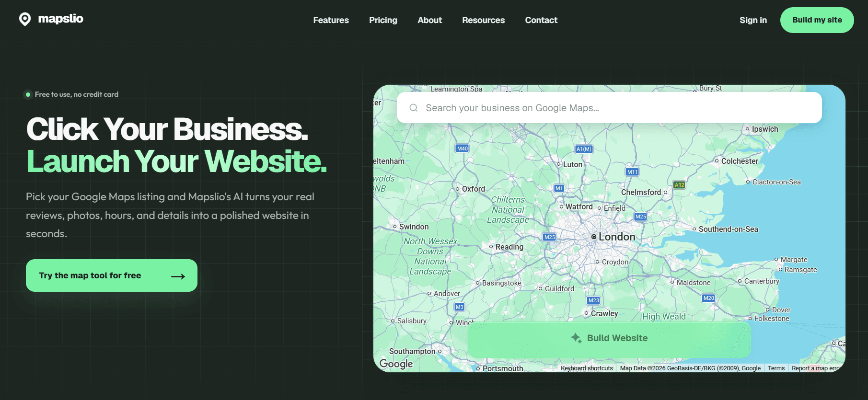The image size is (868, 400).
Task: Click the A12 road badge
Action: click(x=680, y=185)
